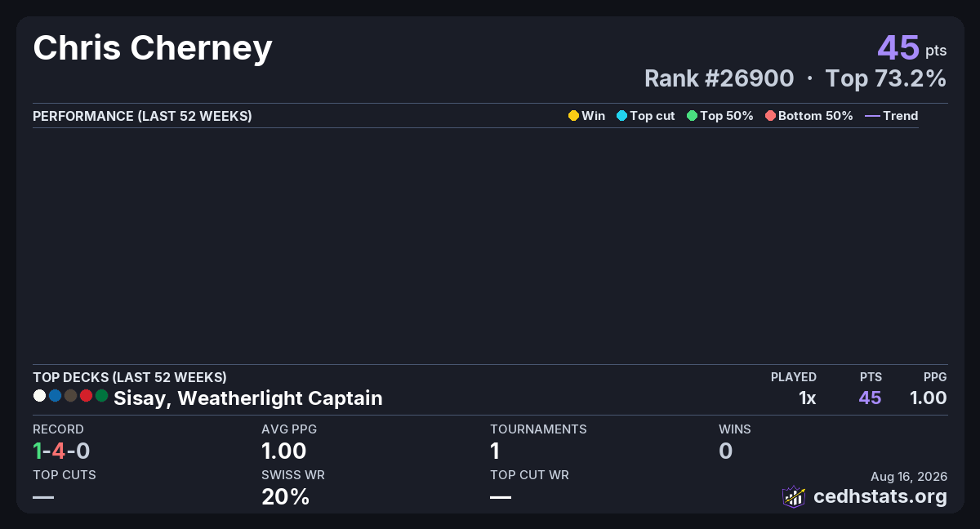Open the cedhstats.org link
980x529 pixels.
click(880, 496)
